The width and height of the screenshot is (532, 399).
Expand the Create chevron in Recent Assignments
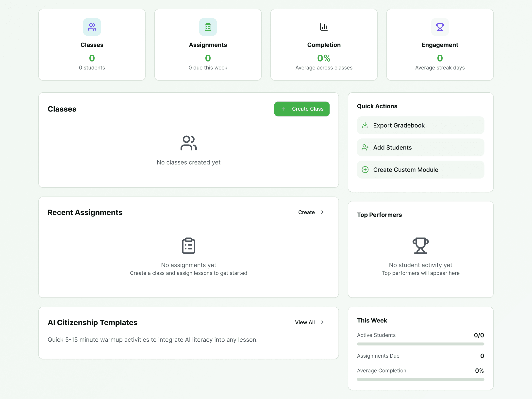pyautogui.click(x=322, y=212)
